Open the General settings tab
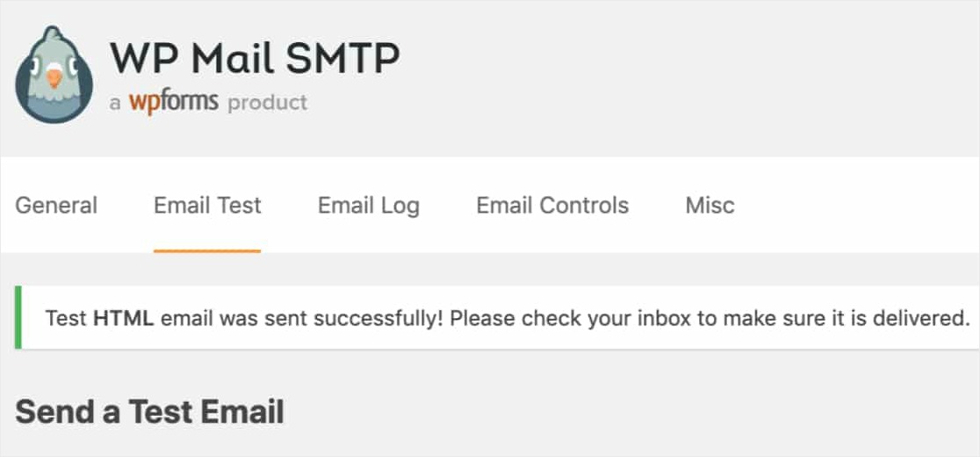 [x=56, y=206]
